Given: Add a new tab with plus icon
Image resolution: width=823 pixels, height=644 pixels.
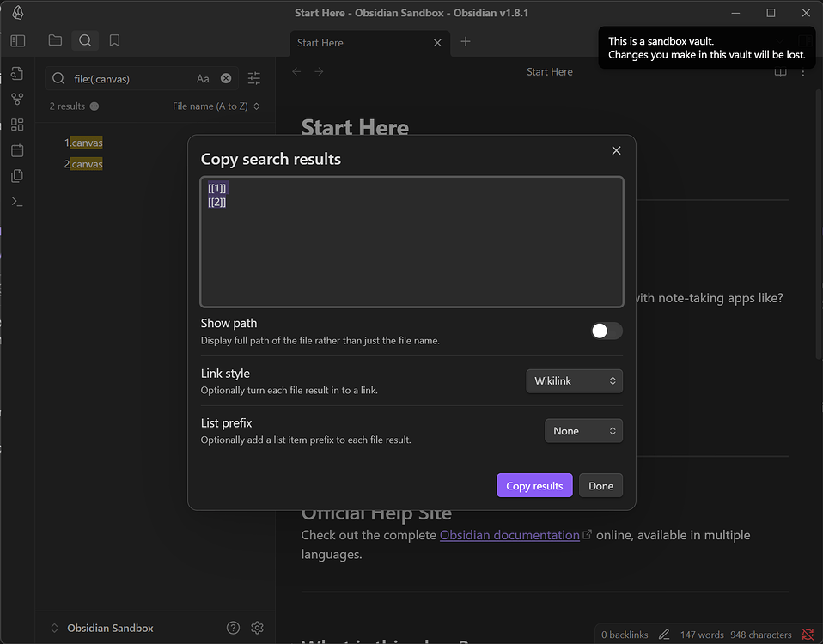Looking at the screenshot, I should coord(466,41).
